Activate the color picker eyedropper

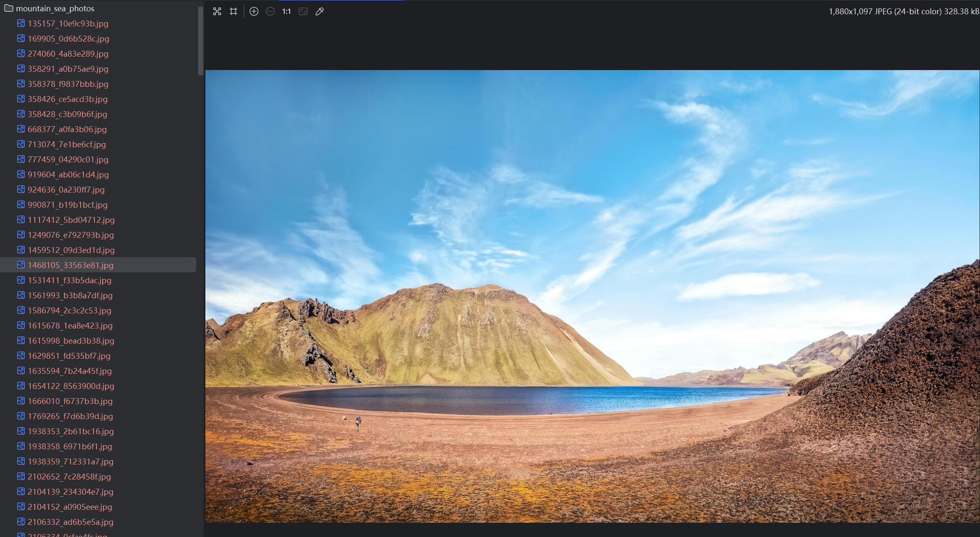319,11
